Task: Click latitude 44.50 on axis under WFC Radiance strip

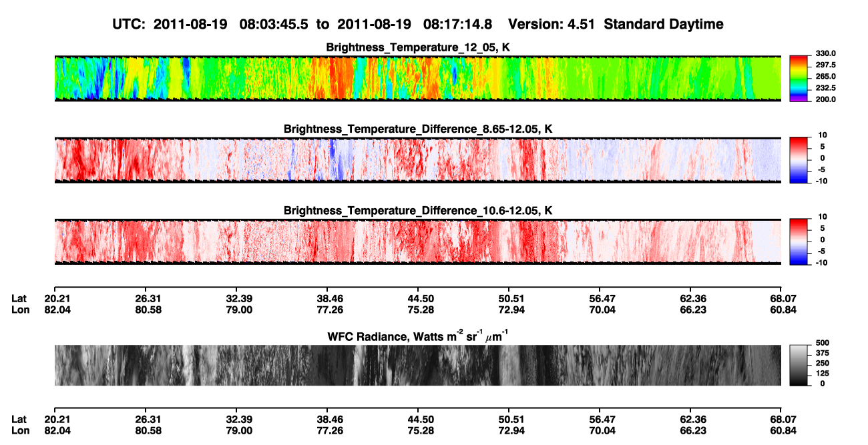Action: (x=418, y=419)
